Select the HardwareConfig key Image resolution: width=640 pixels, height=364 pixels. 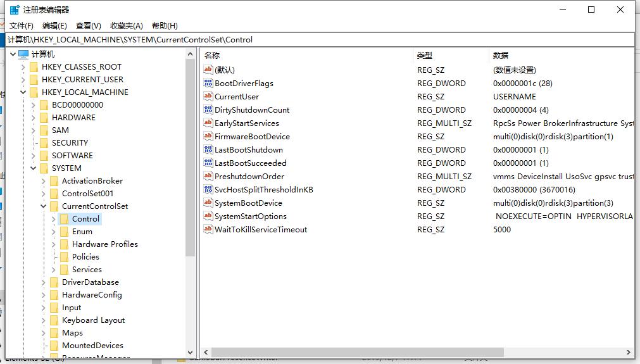click(x=92, y=294)
